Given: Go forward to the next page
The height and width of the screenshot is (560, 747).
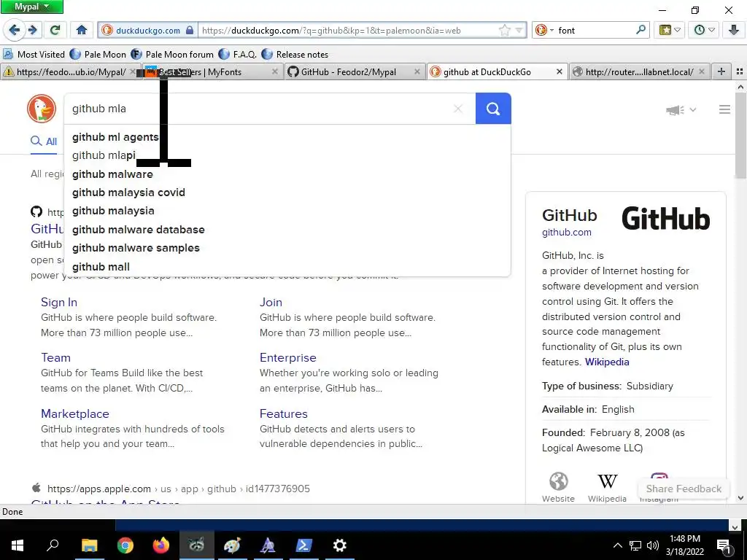Looking at the screenshot, I should tap(32, 30).
